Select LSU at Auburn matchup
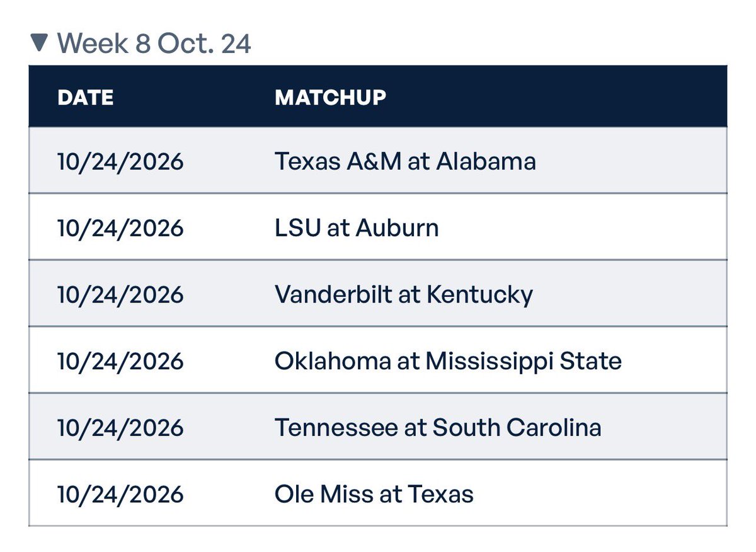The height and width of the screenshot is (552, 756). 357,227
